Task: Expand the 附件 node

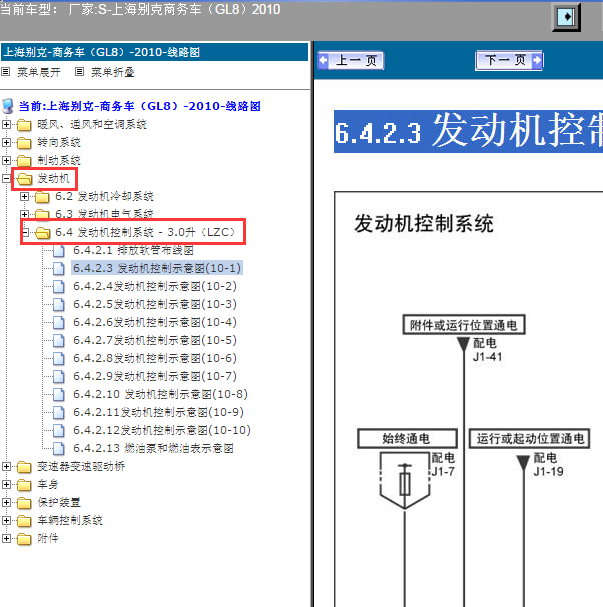Action: click(6, 538)
